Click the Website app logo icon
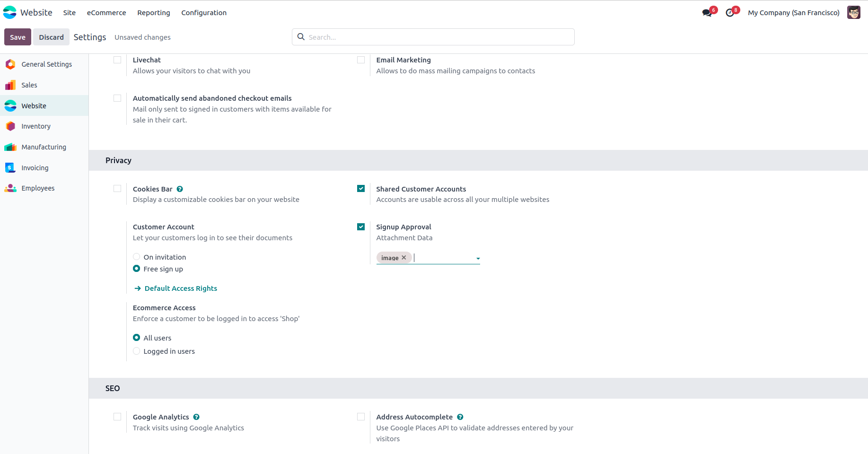The width and height of the screenshot is (868, 454). pos(10,12)
